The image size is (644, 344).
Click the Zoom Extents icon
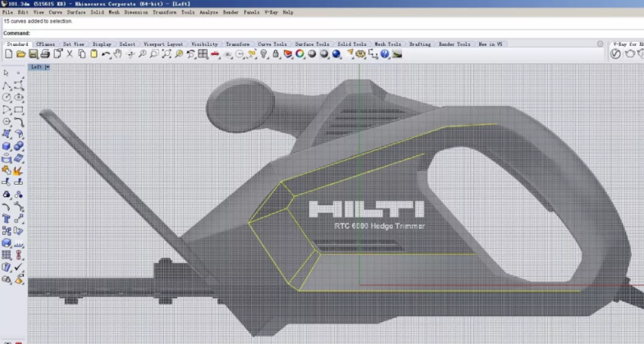167,54
